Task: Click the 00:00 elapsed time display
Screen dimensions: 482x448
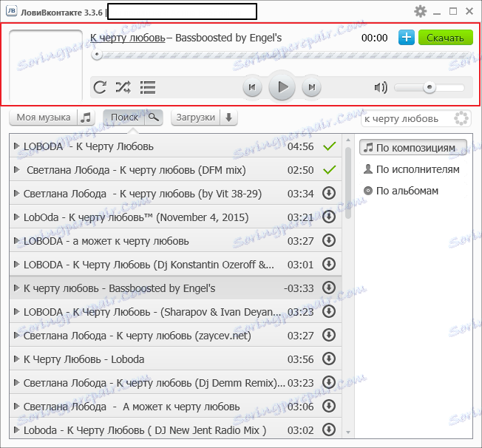Action: [x=374, y=38]
